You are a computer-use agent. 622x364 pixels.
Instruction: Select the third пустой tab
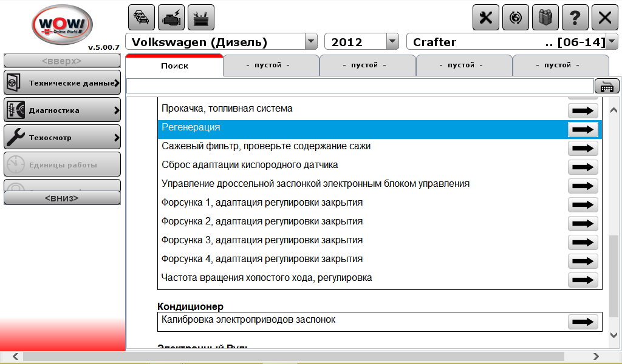(x=465, y=65)
